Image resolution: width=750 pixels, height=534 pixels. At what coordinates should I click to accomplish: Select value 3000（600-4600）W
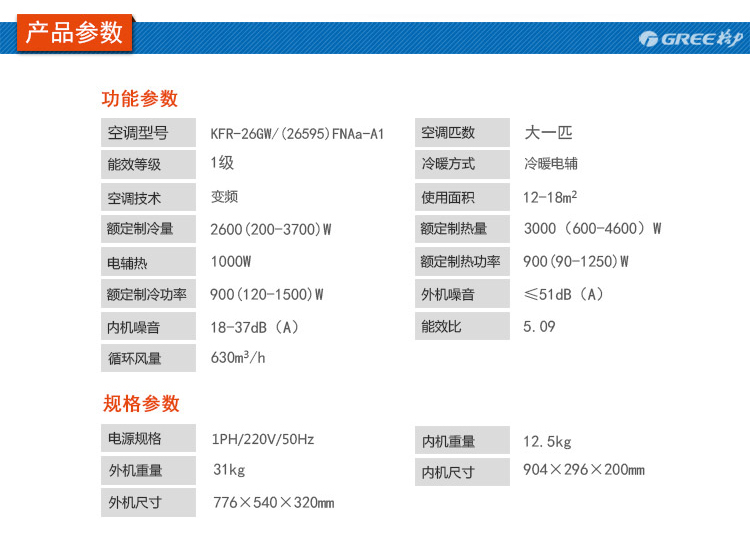(592, 228)
